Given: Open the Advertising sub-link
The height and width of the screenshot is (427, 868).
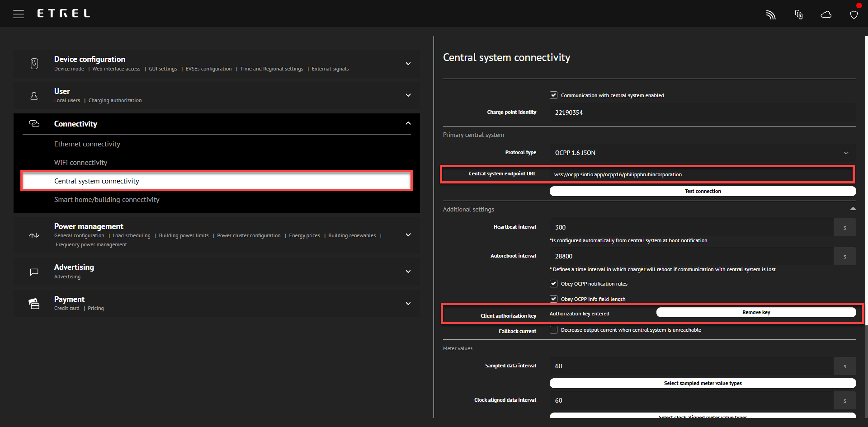Looking at the screenshot, I should (x=67, y=277).
